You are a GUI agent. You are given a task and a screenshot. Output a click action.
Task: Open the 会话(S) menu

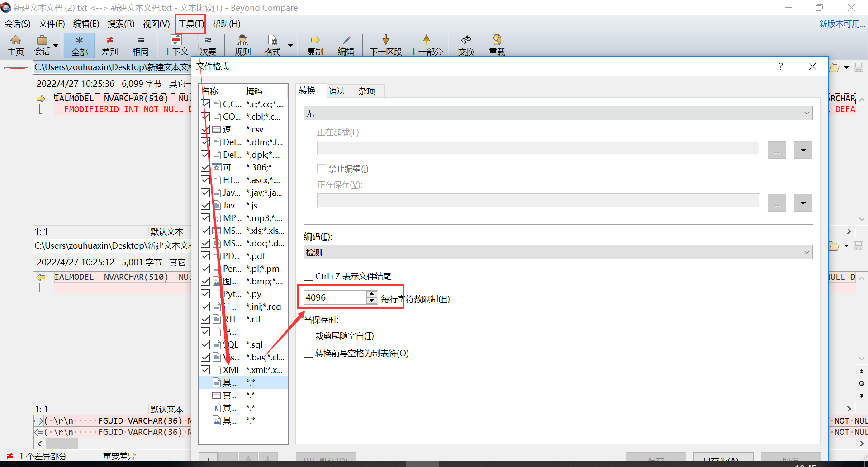pyautogui.click(x=18, y=24)
